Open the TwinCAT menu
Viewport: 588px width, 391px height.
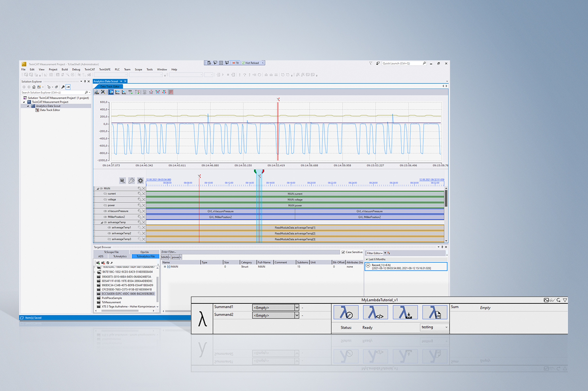coord(89,69)
